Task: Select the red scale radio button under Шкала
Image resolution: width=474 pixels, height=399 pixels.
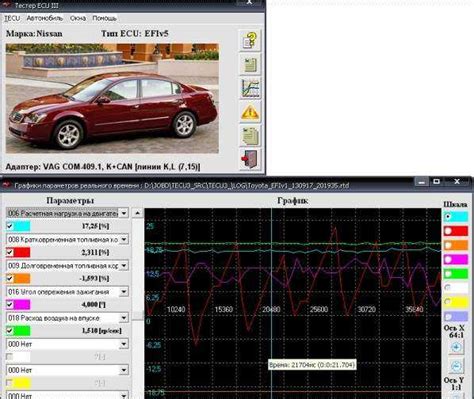Action: 448,231
